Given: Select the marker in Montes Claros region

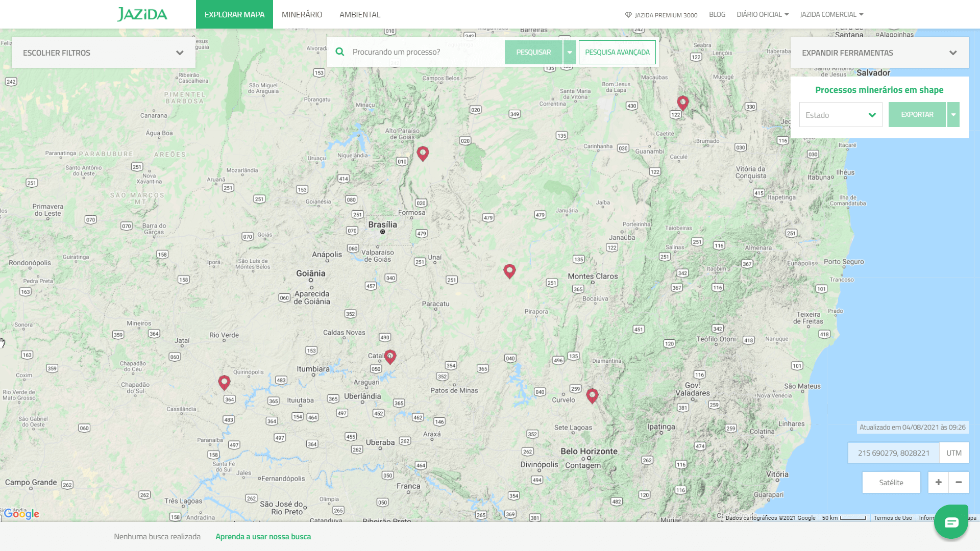Looking at the screenshot, I should (x=509, y=271).
